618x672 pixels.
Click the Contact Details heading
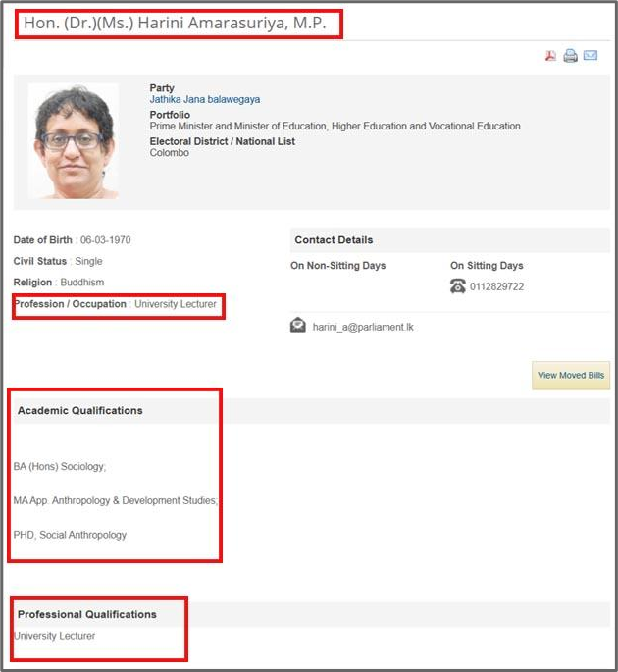[x=334, y=240]
